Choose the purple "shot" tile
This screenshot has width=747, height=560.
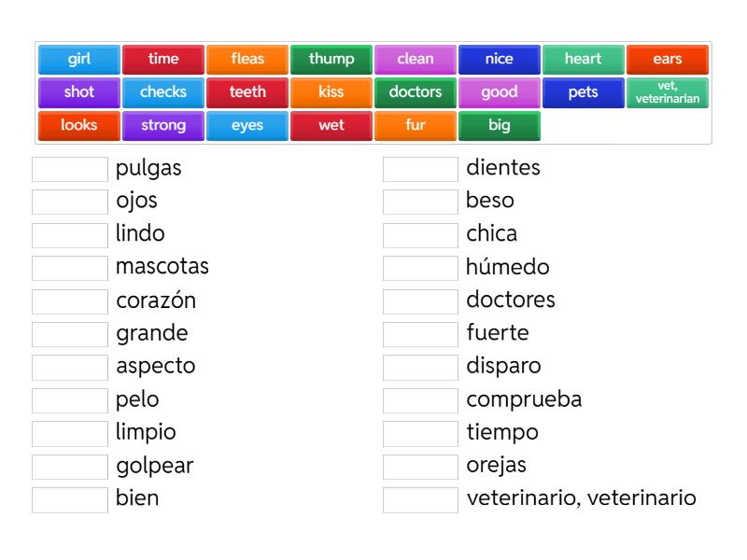tap(79, 92)
